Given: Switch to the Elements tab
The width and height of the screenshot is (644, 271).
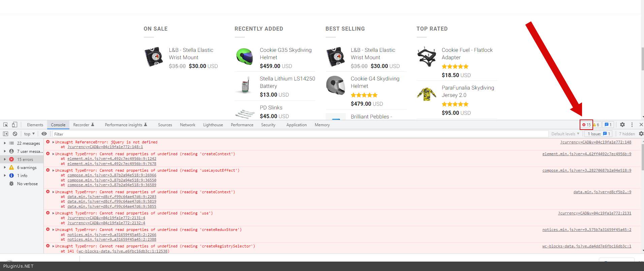Looking at the screenshot, I should (35, 125).
